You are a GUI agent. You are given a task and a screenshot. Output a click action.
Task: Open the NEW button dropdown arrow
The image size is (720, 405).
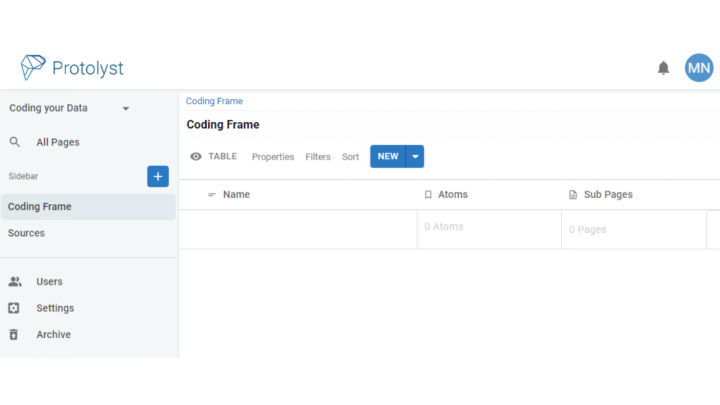tap(415, 157)
